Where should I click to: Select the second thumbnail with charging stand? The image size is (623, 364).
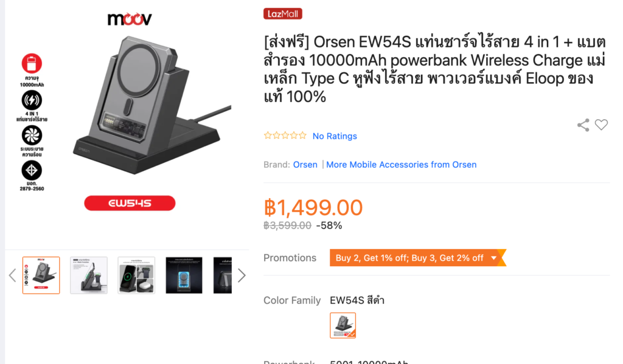(89, 275)
